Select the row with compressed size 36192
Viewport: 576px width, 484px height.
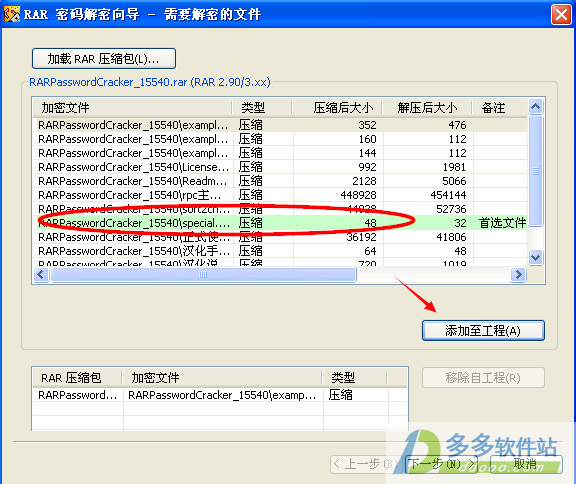(280, 237)
